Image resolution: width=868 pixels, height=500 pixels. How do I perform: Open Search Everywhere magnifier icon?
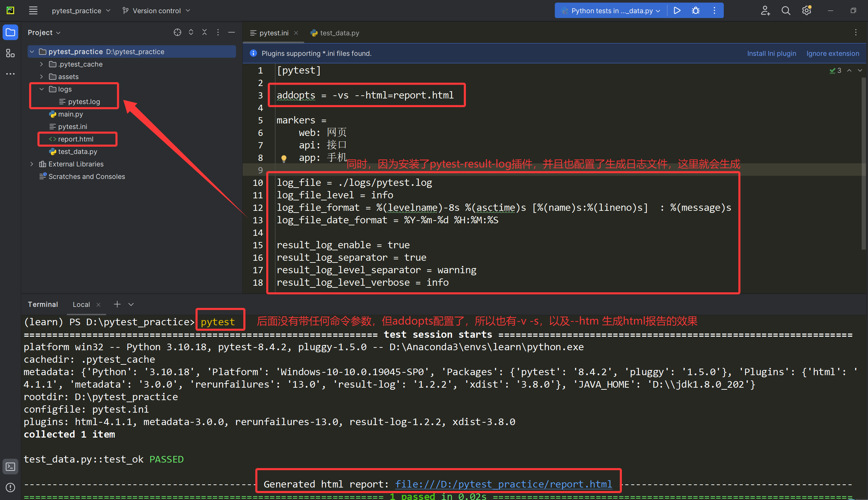coord(785,11)
